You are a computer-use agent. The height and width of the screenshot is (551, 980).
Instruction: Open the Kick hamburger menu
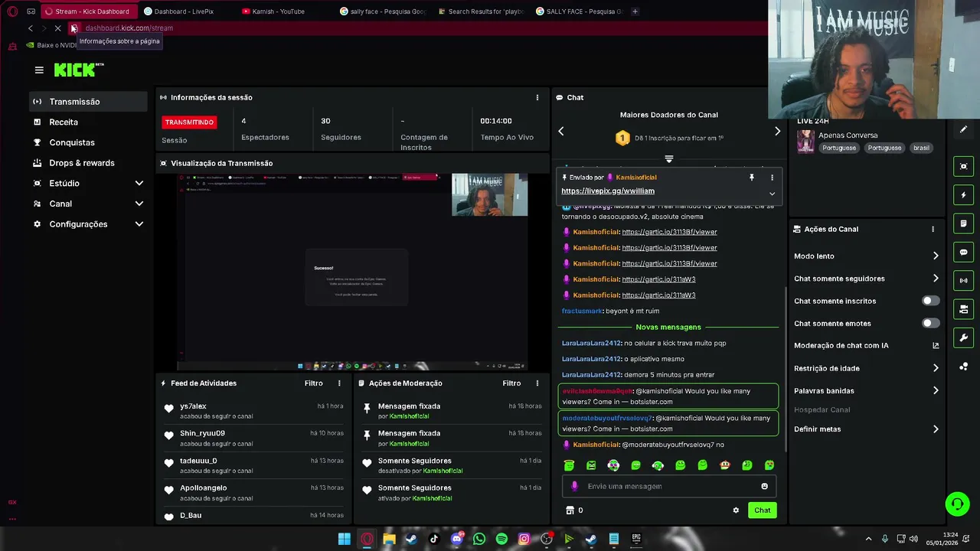click(x=39, y=70)
